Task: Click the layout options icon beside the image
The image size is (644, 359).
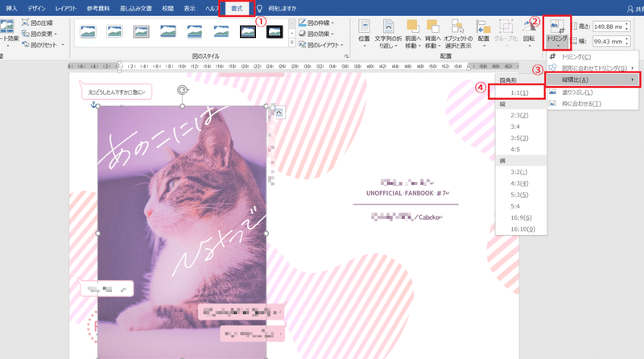Action: [x=279, y=112]
